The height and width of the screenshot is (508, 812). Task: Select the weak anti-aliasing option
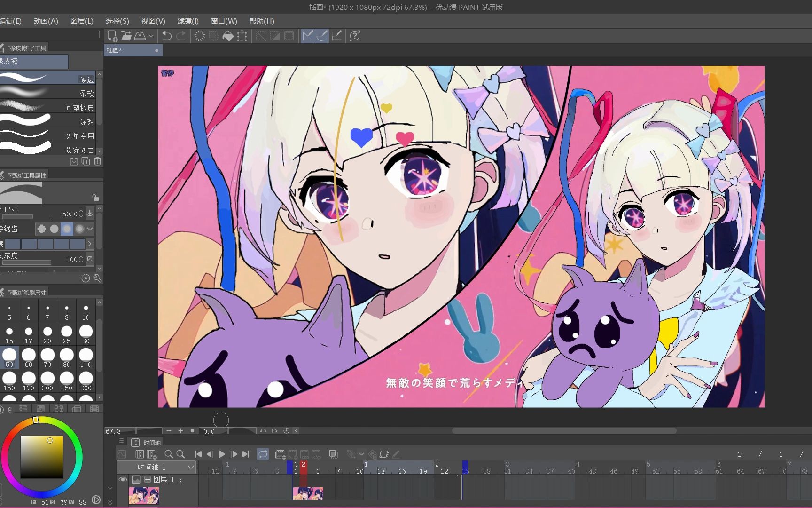tap(54, 229)
